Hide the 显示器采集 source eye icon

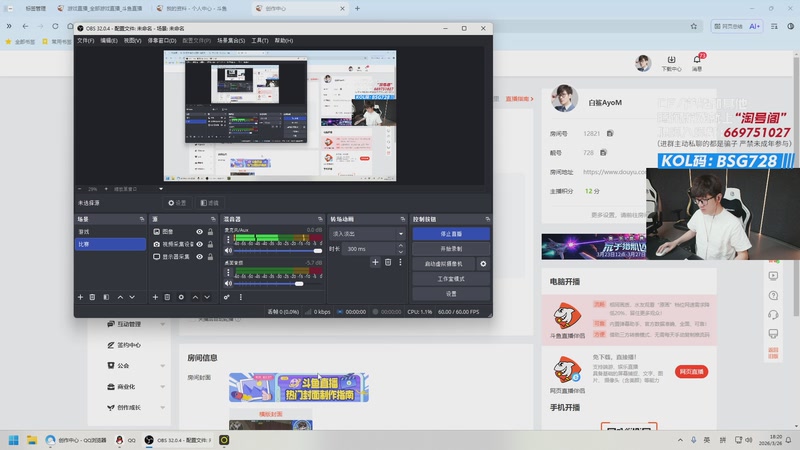(199, 257)
